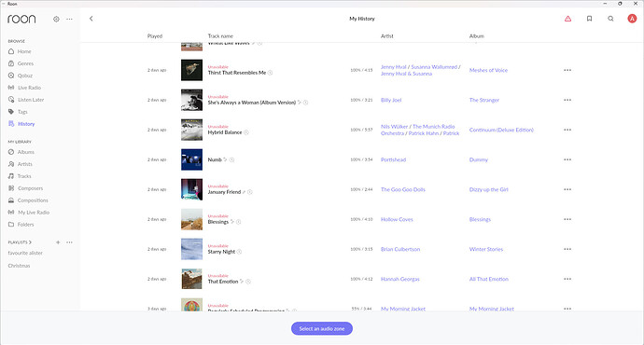This screenshot has width=644, height=345.
Task: Open more options next to settings gear
Action: (x=69, y=19)
